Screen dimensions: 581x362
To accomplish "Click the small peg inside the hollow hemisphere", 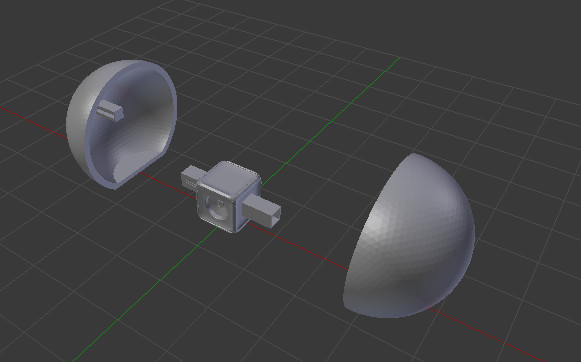I will (110, 110).
